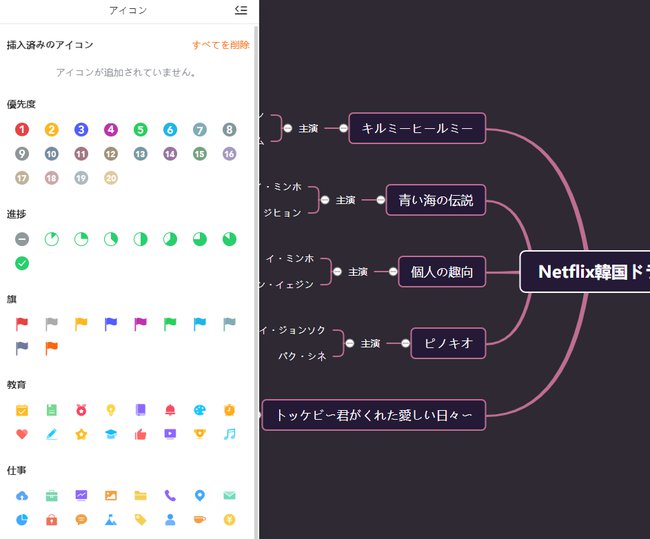Insert the envelope mail icon
Screen dimensions: 650x539
tap(229, 495)
